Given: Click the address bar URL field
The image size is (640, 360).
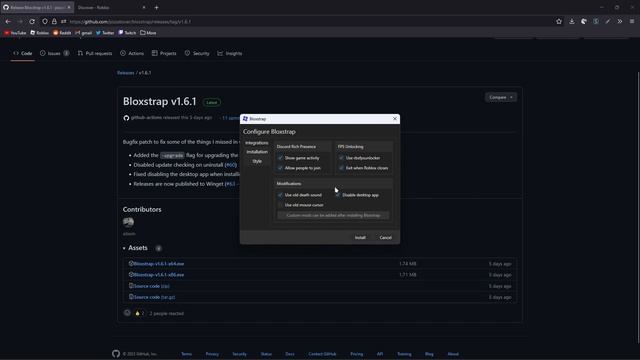Looking at the screenshot, I should pyautogui.click(x=306, y=21).
